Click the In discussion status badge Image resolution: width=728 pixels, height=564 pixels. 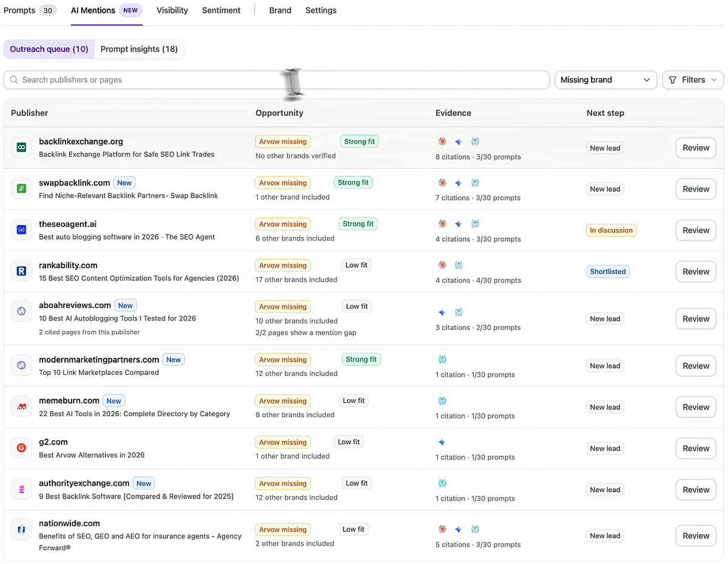pos(611,230)
